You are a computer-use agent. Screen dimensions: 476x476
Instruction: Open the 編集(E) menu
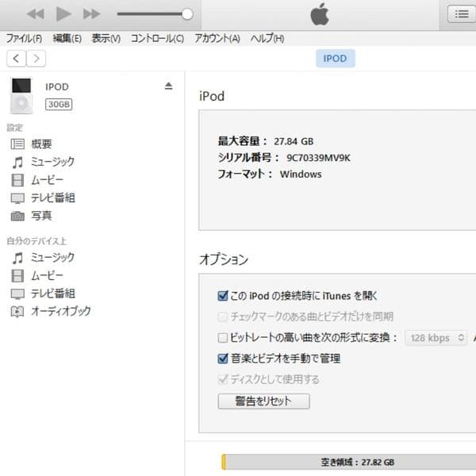coord(67,39)
